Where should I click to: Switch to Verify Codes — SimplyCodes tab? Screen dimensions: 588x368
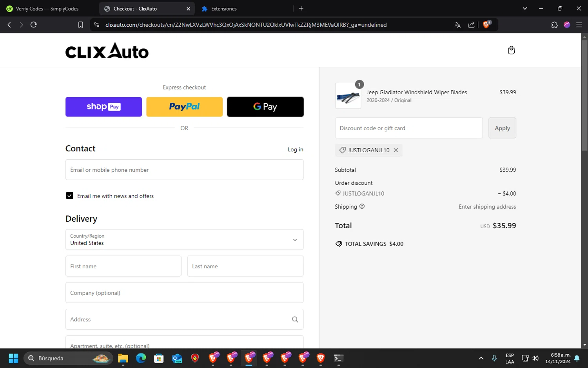pos(47,9)
